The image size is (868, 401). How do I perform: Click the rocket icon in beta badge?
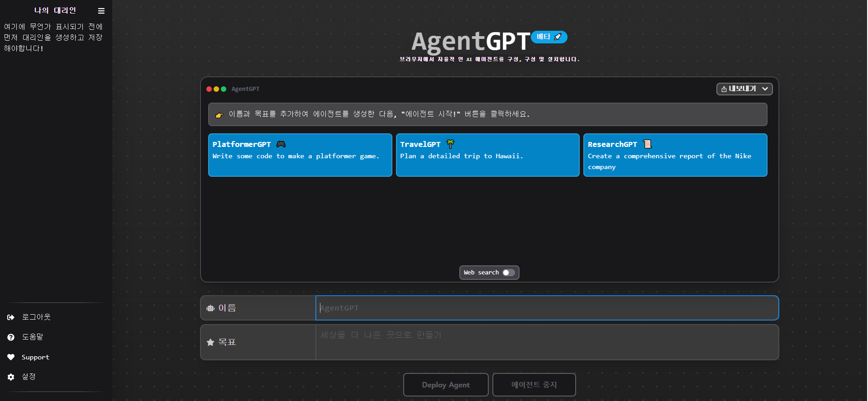[558, 37]
